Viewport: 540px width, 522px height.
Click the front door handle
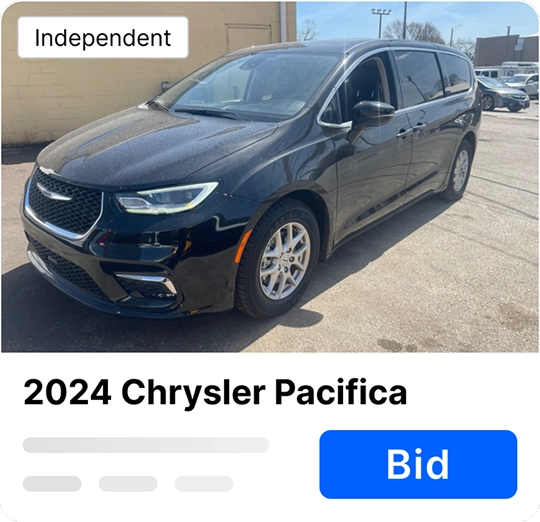404,132
